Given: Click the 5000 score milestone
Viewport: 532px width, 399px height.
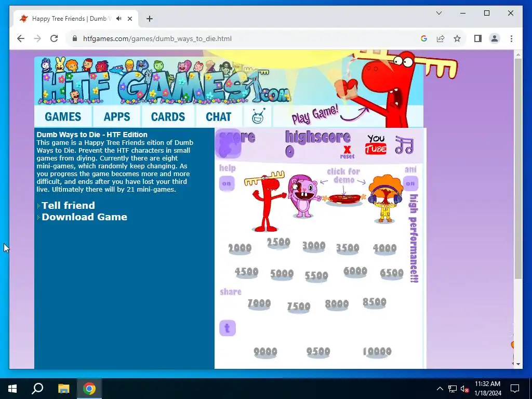Looking at the screenshot, I should 282,274.
